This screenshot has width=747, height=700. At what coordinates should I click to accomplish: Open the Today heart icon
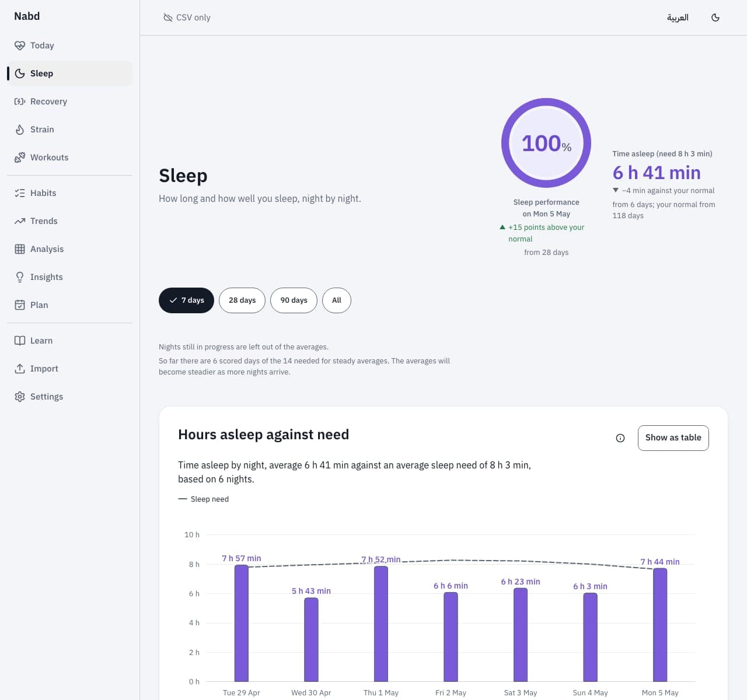pyautogui.click(x=20, y=45)
